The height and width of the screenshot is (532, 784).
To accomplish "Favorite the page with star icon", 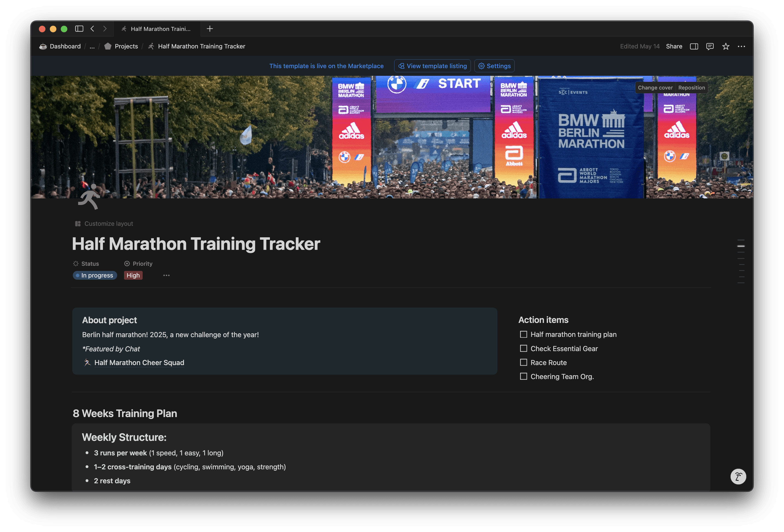I will (726, 46).
